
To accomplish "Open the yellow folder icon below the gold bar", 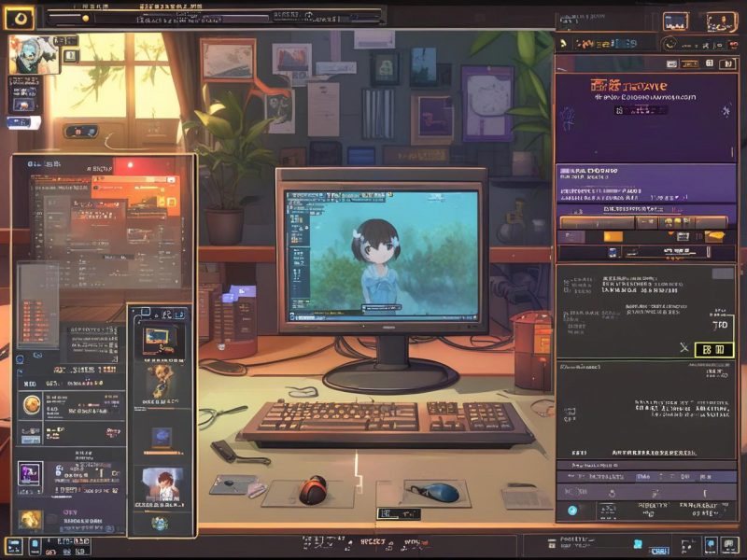I will (714, 236).
